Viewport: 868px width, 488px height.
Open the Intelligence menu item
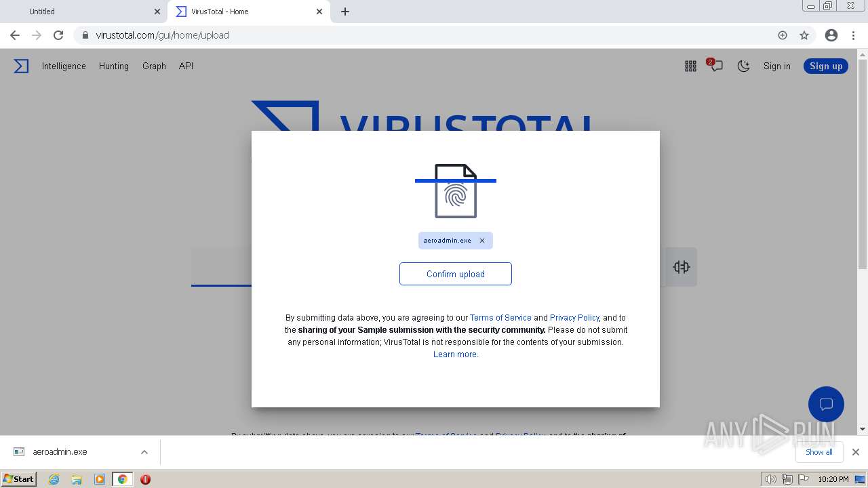tap(64, 66)
